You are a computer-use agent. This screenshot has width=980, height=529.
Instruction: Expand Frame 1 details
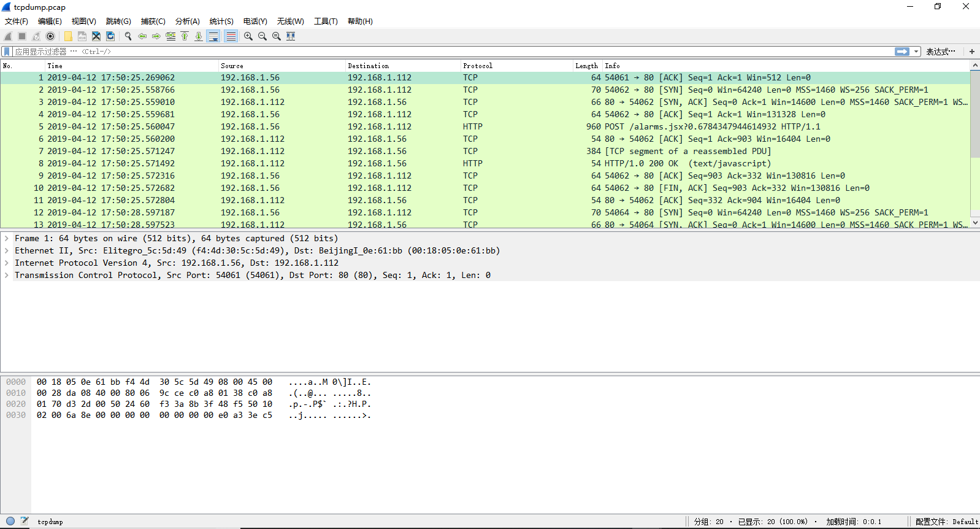6,238
